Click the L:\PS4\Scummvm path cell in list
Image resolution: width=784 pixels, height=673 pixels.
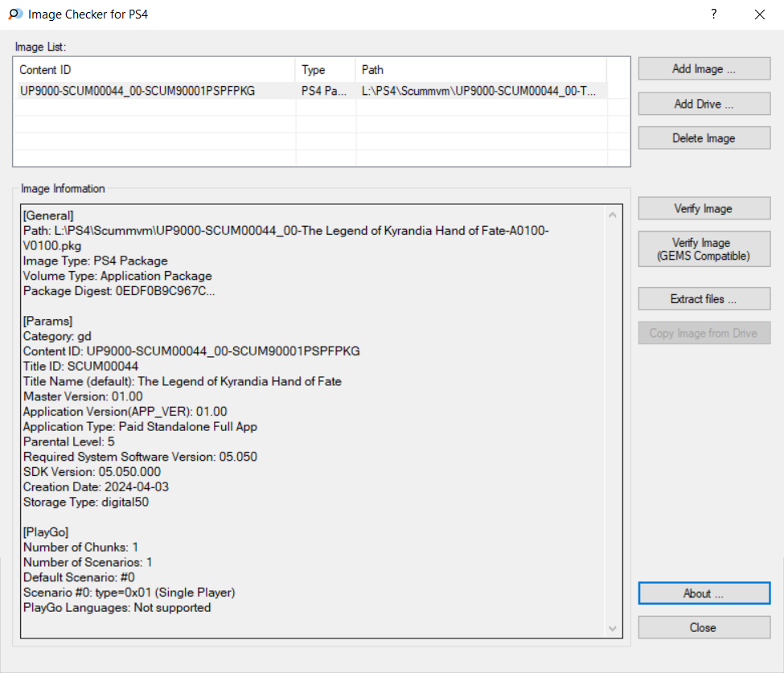pyautogui.click(x=478, y=91)
